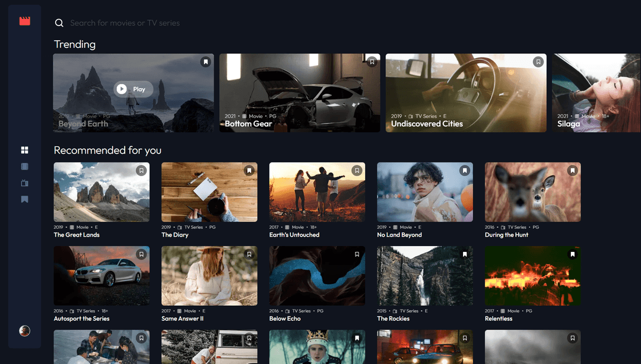This screenshot has height=364, width=641.
Task: Open the Bottom Gear trending thumbnail
Action: point(300,92)
